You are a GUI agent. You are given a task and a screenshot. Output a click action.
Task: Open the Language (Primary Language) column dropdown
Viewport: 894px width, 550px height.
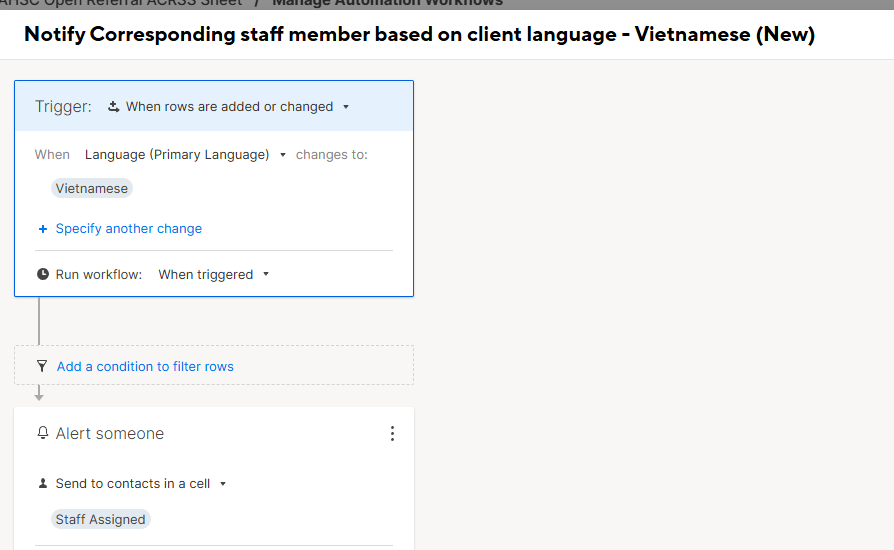[x=185, y=154]
